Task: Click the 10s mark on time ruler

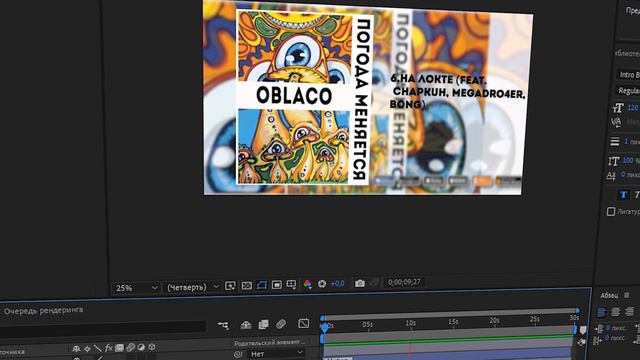Action: (411, 323)
